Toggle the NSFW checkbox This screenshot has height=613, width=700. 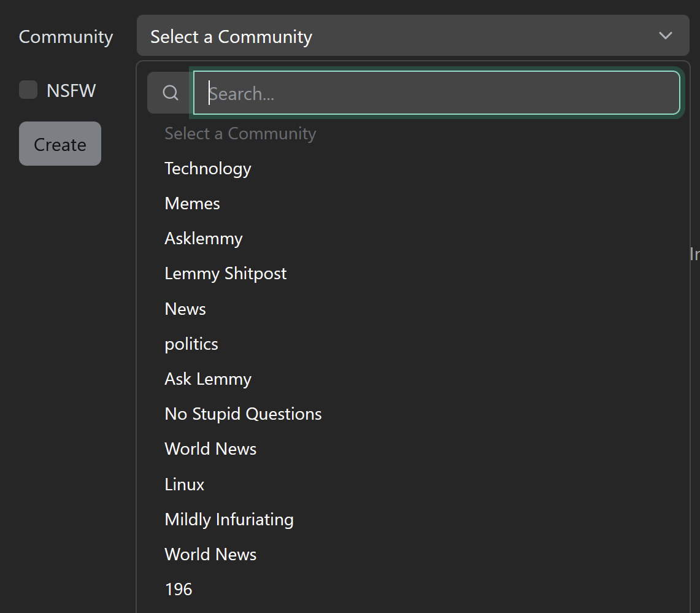pyautogui.click(x=28, y=90)
